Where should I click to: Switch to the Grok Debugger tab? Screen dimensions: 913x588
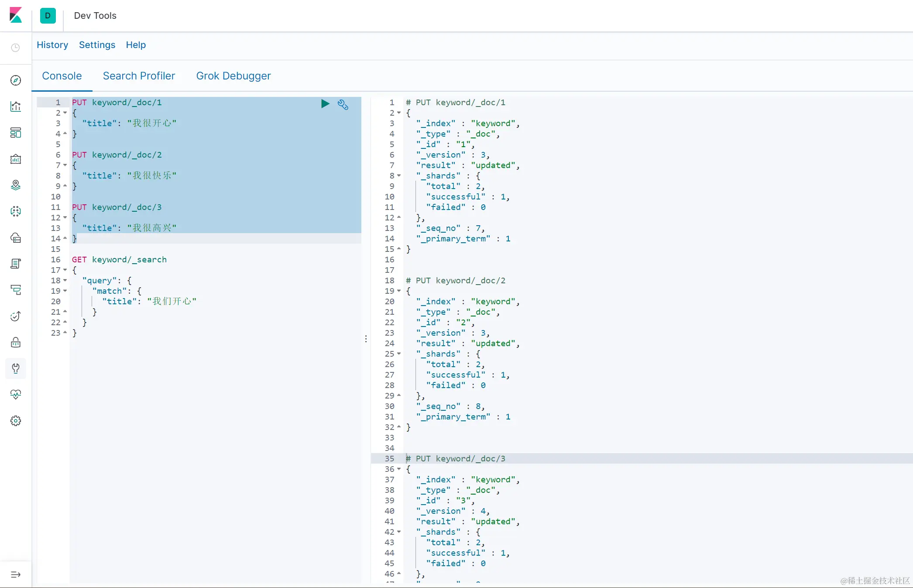click(233, 76)
